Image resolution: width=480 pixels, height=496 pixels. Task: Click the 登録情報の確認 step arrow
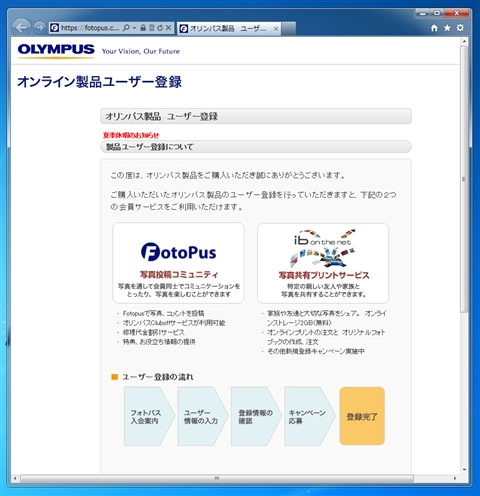tap(256, 416)
